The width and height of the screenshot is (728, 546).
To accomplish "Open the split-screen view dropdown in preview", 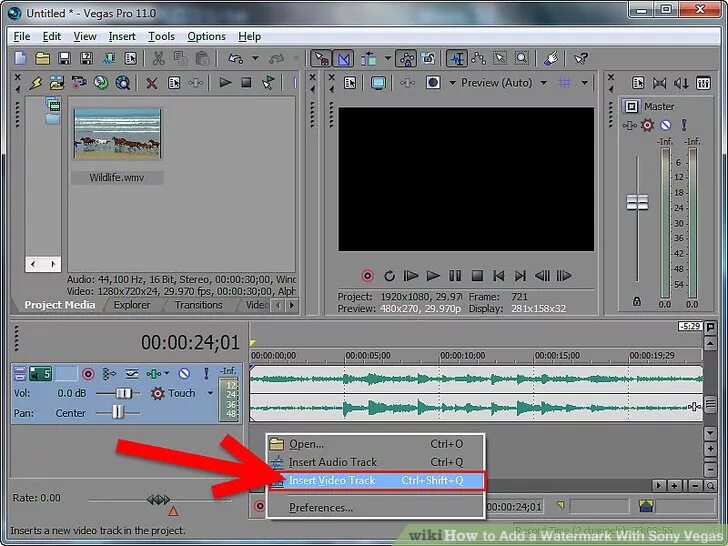I will click(x=452, y=83).
